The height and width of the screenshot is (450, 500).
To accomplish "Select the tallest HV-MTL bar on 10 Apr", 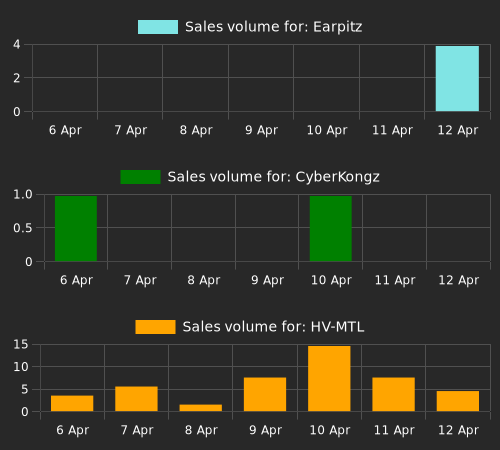I will tap(329, 379).
